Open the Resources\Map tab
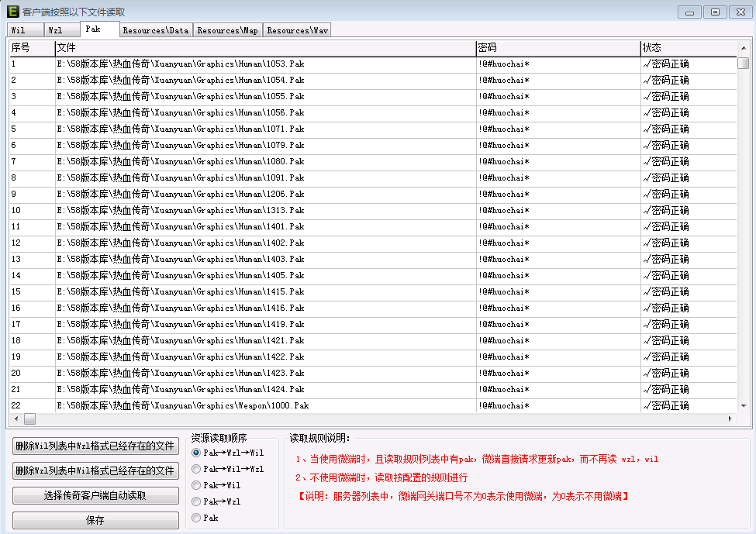The height and width of the screenshot is (534, 756). tap(228, 30)
